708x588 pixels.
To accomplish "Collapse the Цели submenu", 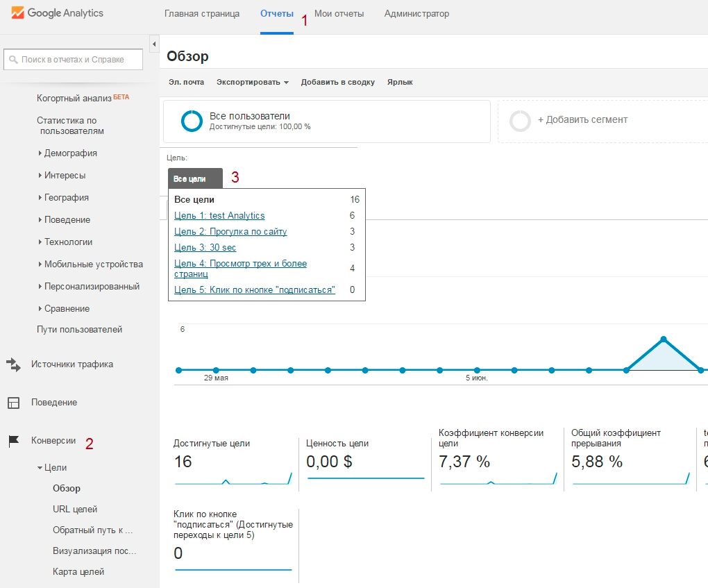I will coord(40,468).
